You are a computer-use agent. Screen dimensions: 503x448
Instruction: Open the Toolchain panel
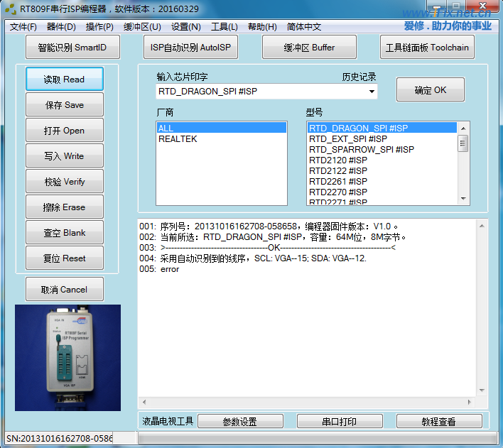coord(427,48)
